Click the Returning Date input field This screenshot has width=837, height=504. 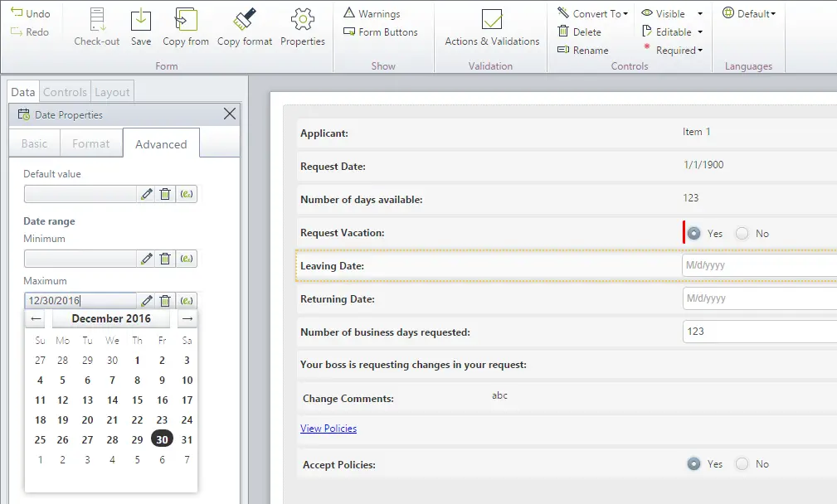(760, 298)
